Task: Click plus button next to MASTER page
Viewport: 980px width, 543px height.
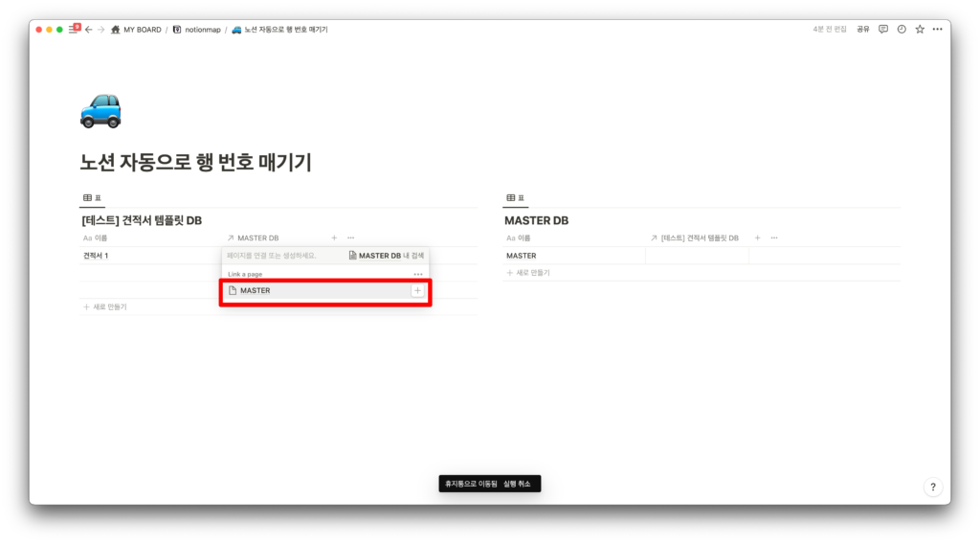Action: pyautogui.click(x=417, y=290)
